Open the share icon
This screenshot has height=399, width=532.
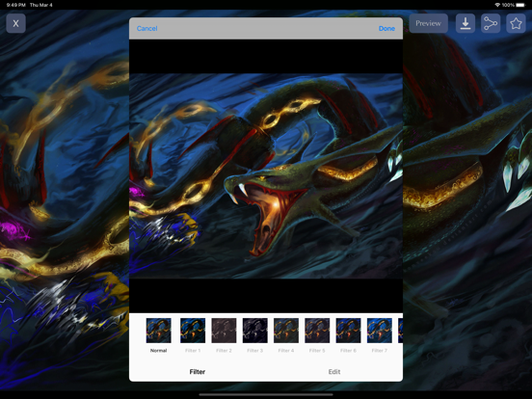point(491,23)
